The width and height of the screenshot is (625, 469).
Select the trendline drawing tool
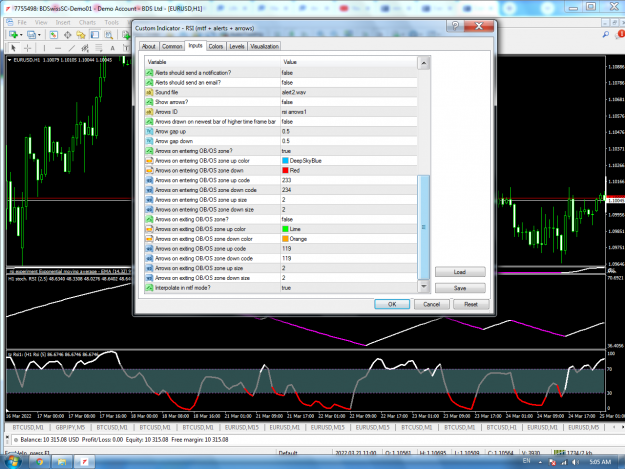(x=71, y=48)
